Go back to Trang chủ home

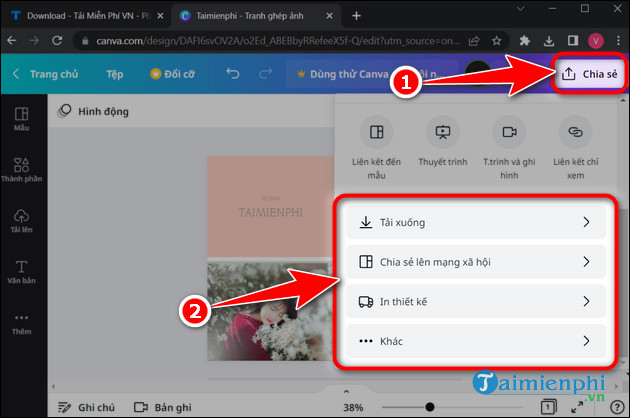pyautogui.click(x=45, y=74)
